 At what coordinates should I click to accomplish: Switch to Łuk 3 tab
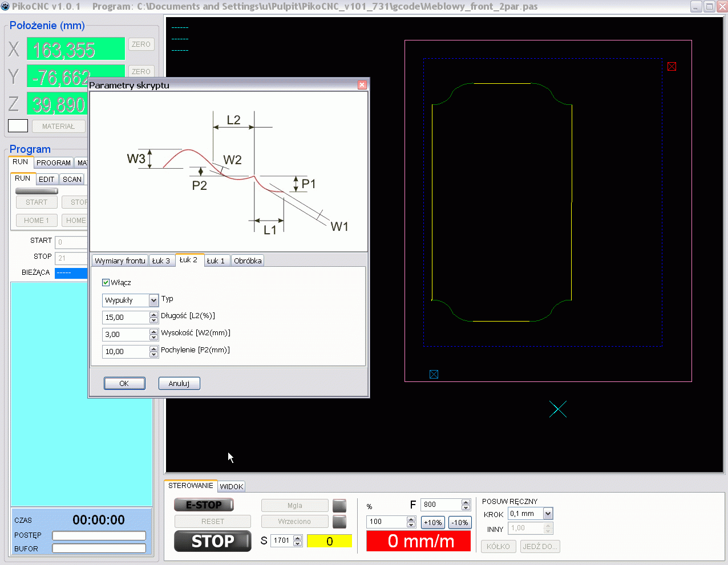161,261
